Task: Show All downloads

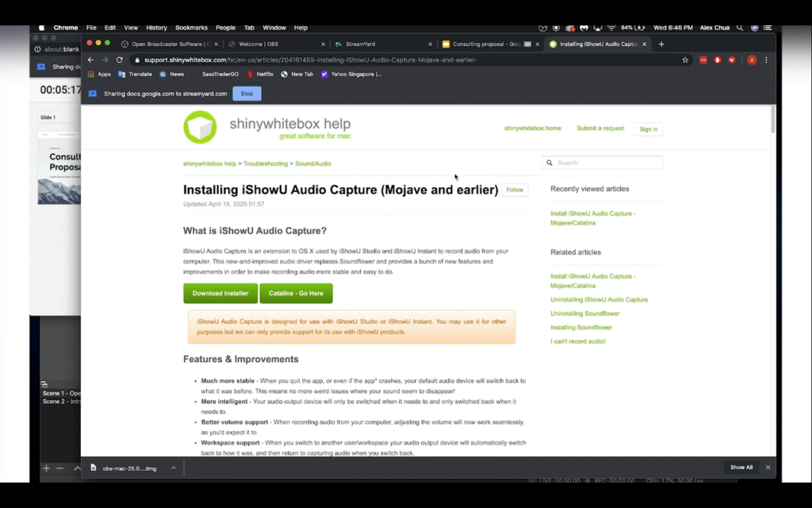Action: click(x=741, y=468)
